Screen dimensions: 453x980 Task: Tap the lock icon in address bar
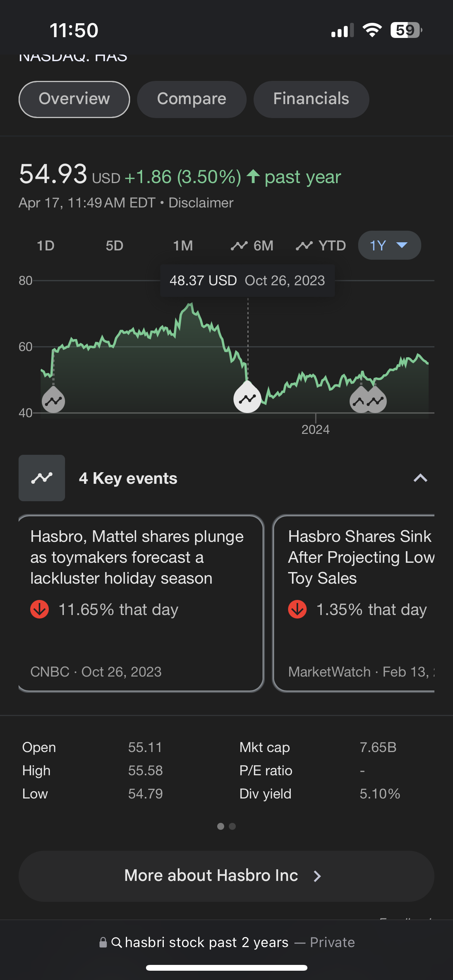click(x=103, y=942)
